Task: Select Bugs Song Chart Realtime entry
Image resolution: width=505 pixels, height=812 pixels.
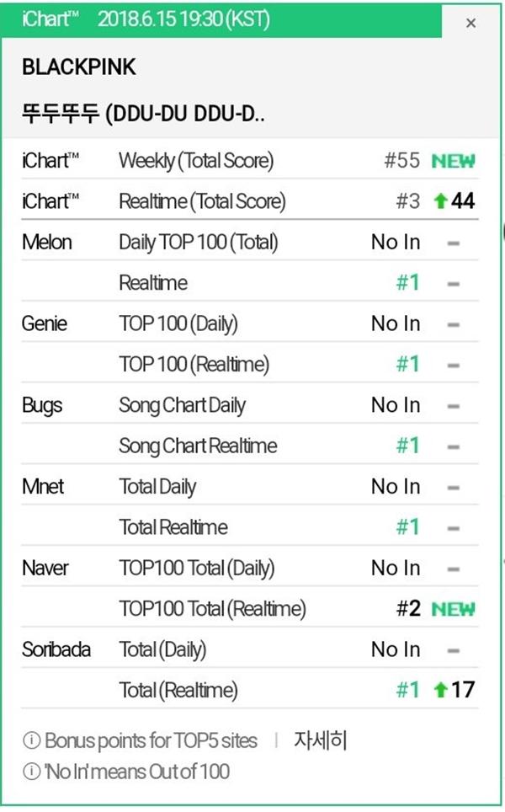Action: [x=198, y=446]
